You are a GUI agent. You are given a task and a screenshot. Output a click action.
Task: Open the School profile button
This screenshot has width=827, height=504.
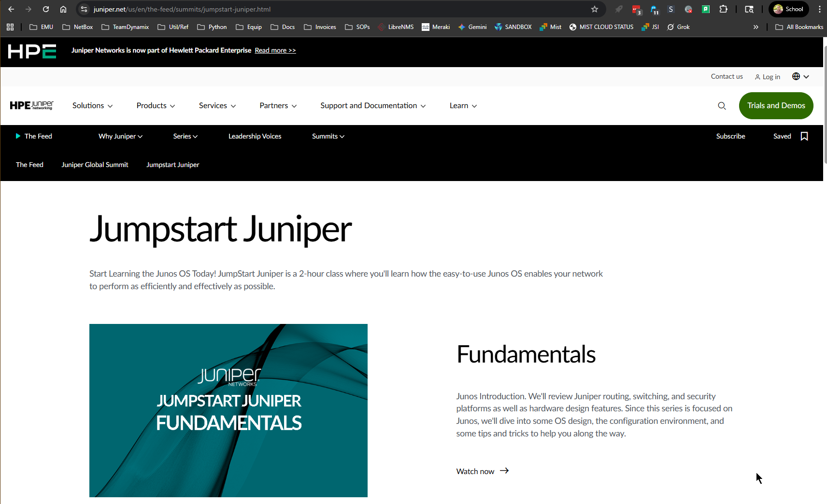789,9
